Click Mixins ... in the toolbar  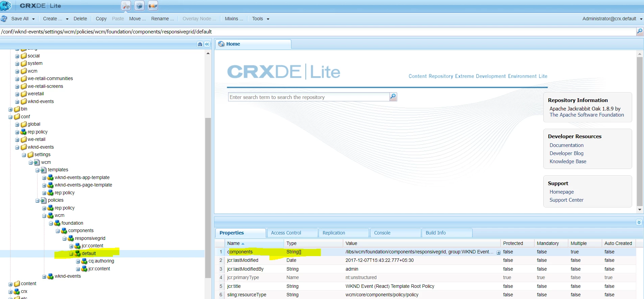pos(234,19)
